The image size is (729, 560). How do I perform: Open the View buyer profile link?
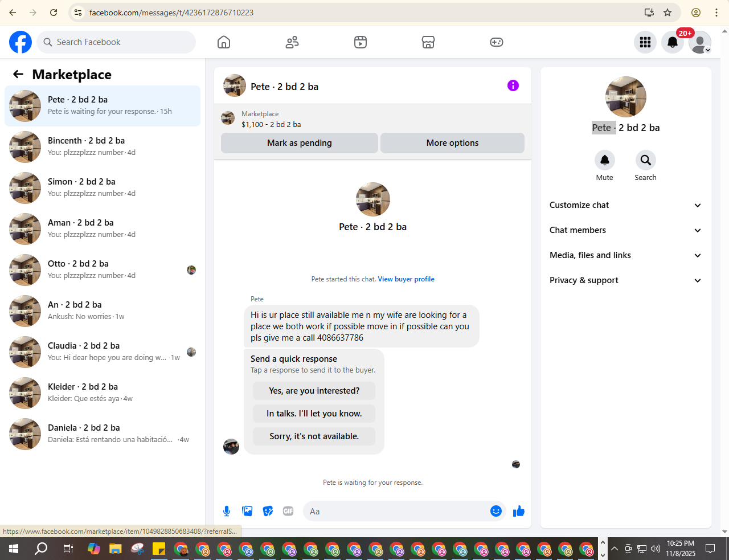point(406,279)
